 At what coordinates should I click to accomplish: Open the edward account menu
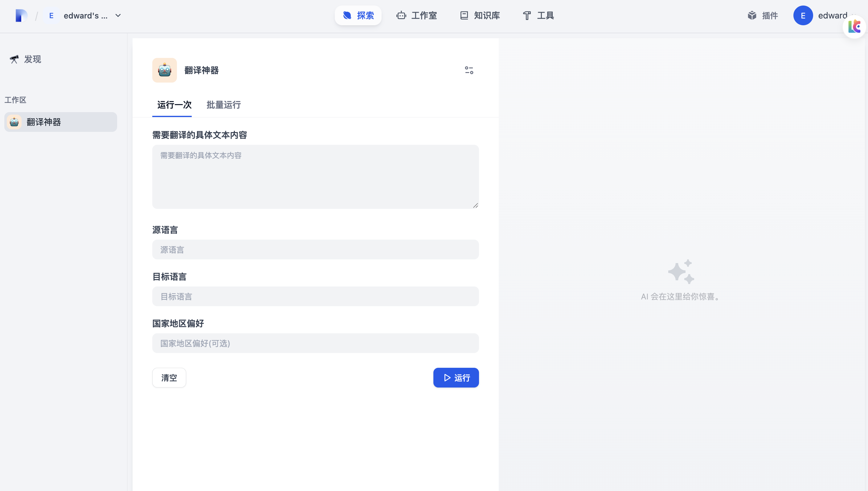click(832, 15)
